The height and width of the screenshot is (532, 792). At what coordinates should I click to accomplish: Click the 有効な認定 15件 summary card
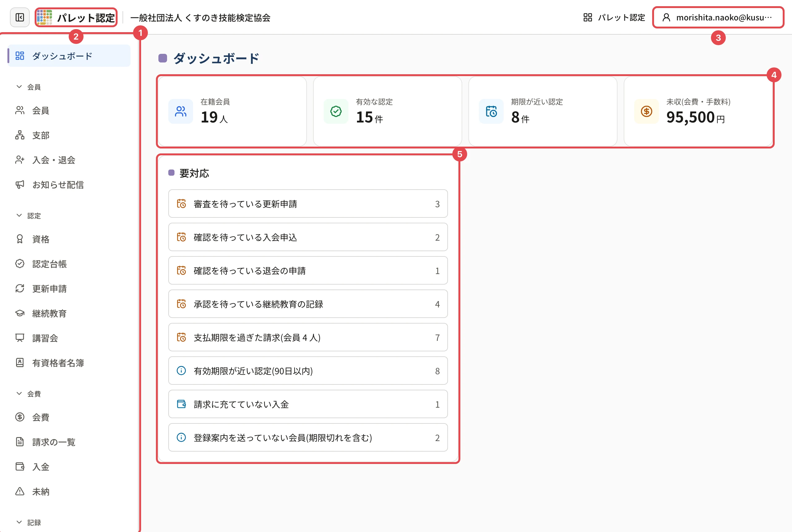(388, 111)
